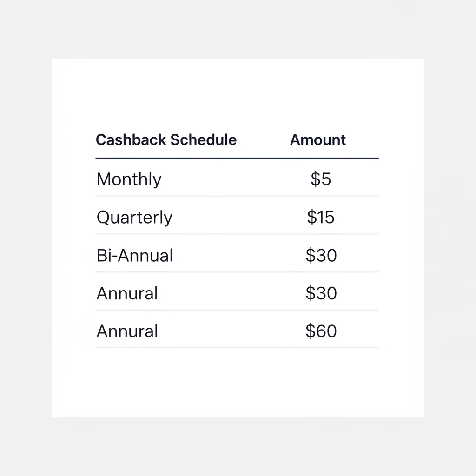Image resolution: width=476 pixels, height=476 pixels.
Task: Click the separator line beneath the Bi-Annual row
Action: pos(237,272)
